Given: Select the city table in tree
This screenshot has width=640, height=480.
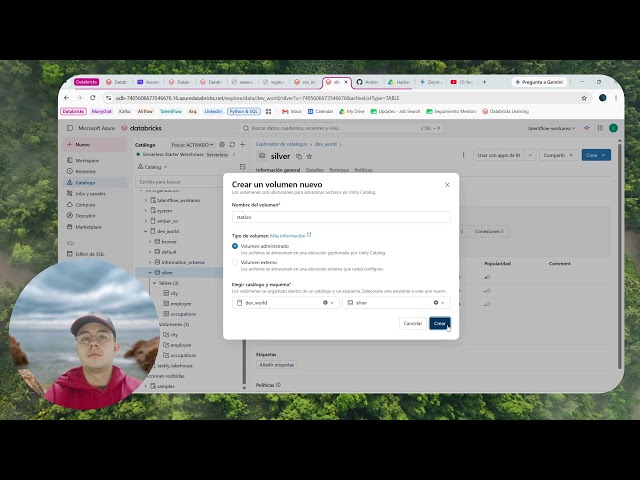Looking at the screenshot, I should tap(174, 293).
